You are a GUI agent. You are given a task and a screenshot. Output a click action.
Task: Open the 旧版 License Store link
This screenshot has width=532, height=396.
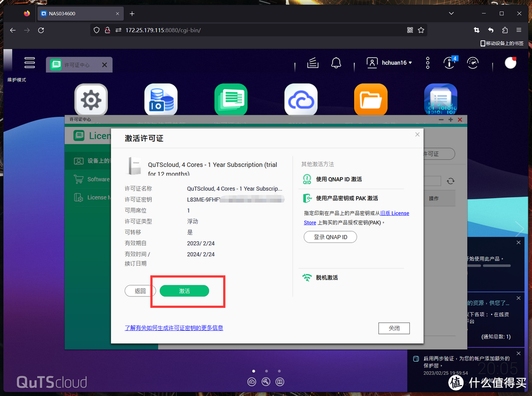tap(395, 213)
